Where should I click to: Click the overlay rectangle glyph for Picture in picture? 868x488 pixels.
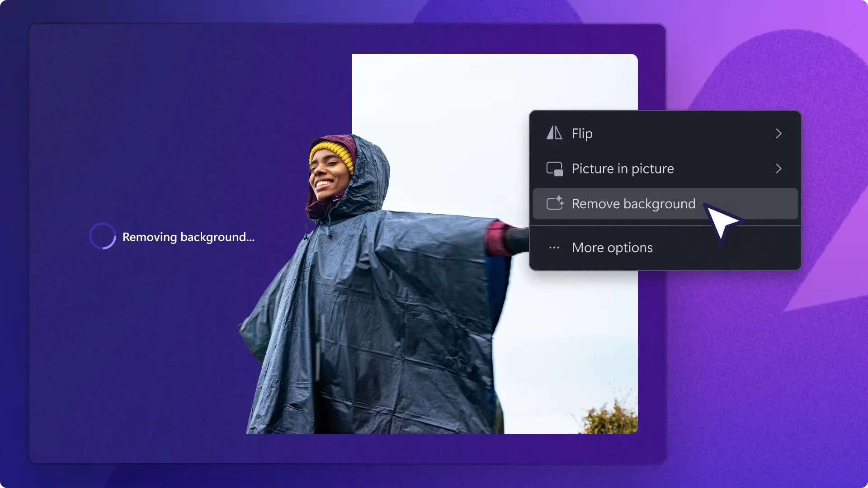tap(554, 169)
